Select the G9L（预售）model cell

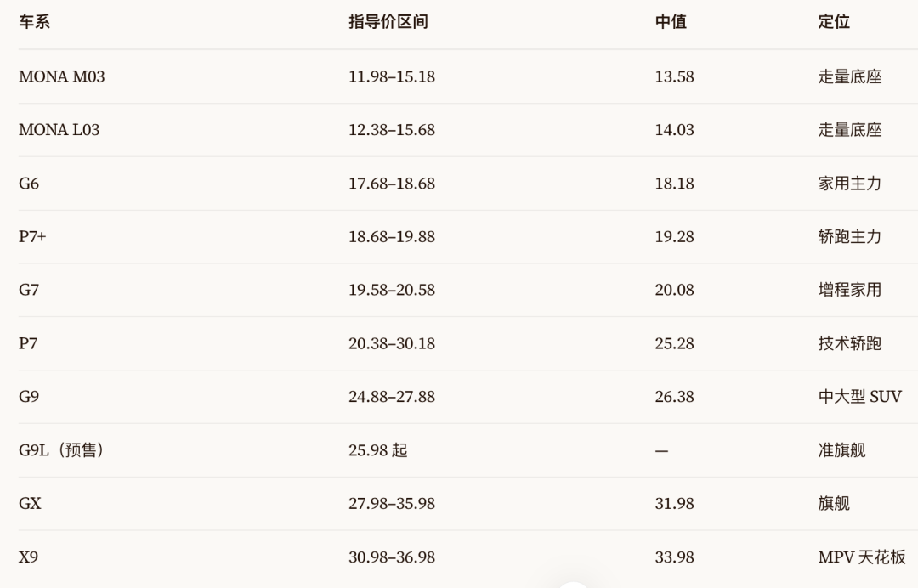click(x=61, y=450)
